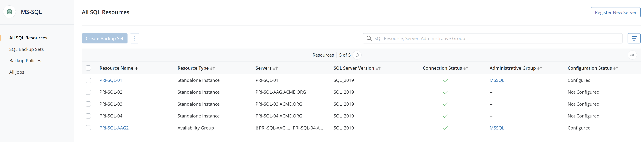Viewport: 644px width, 142px height.
Task: Refresh the resources count list
Action: (x=357, y=55)
